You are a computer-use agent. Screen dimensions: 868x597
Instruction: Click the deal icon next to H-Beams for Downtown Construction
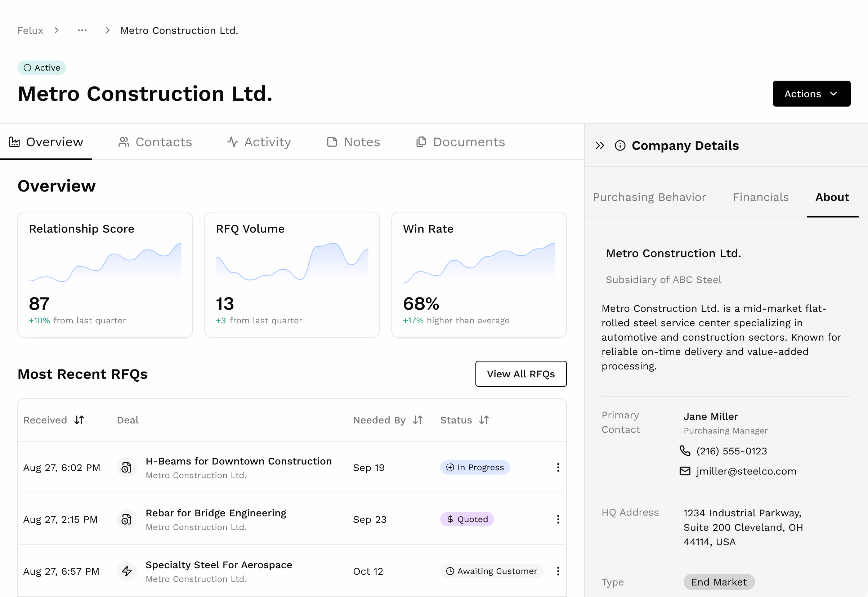click(x=127, y=467)
